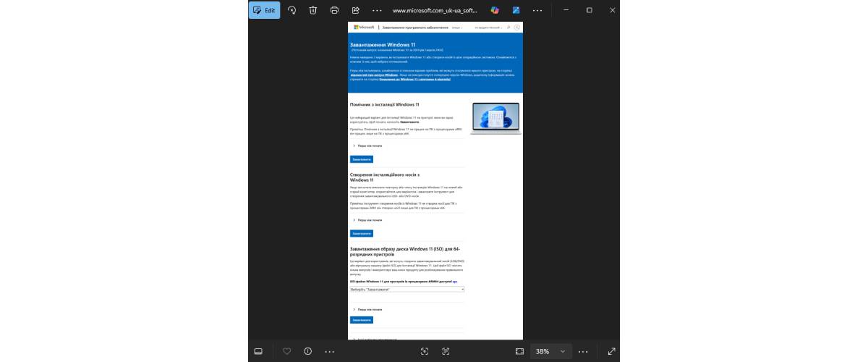
Task: Open the three-dots menu beside Designer icon
Action: [x=537, y=10]
